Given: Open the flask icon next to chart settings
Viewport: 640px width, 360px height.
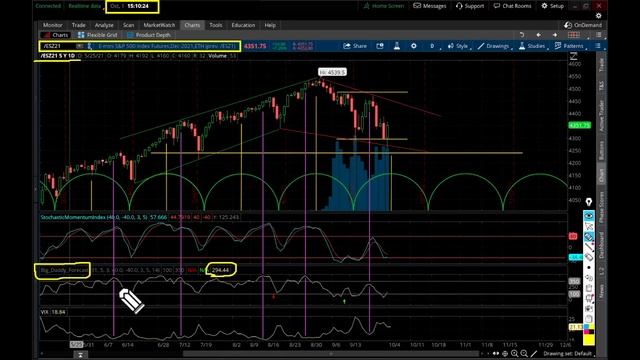Looking at the screenshot, I should pyautogui.click(x=396, y=46).
